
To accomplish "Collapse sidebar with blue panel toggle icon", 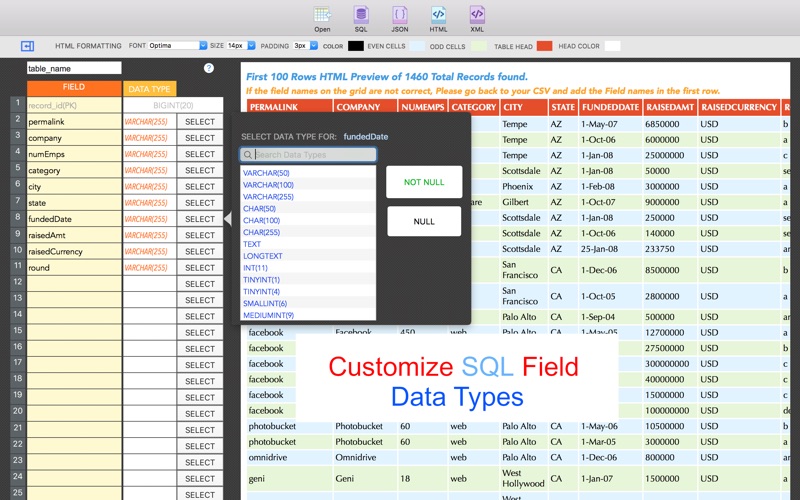I will point(28,46).
